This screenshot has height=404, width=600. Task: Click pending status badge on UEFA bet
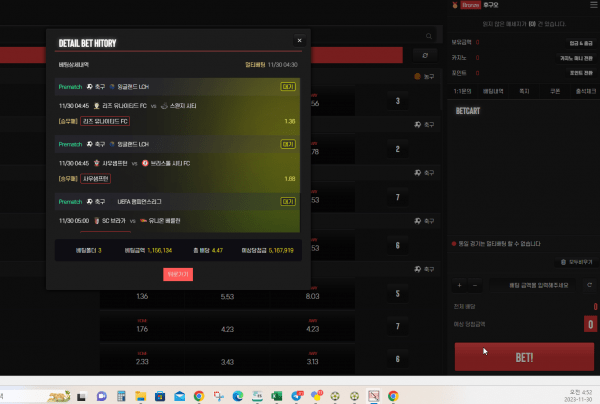(288, 202)
